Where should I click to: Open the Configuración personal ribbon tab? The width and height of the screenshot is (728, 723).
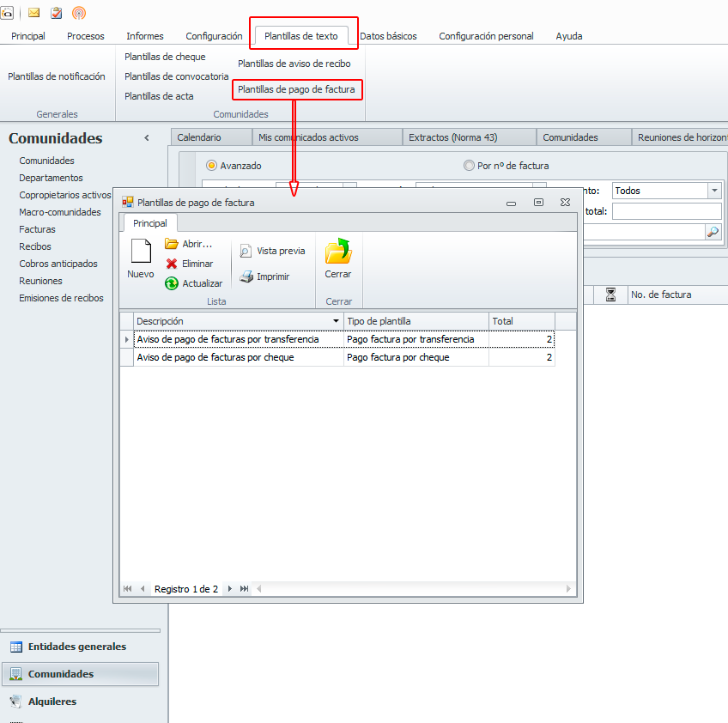coord(486,36)
